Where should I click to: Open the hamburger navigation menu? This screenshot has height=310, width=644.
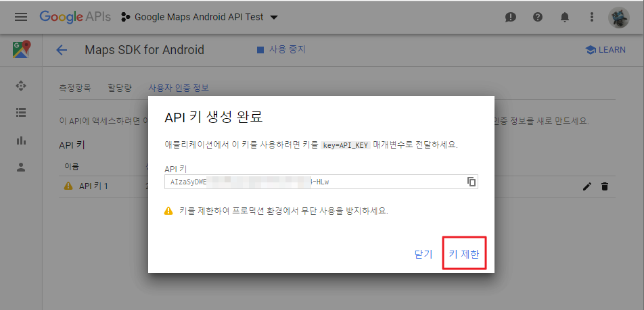(x=21, y=17)
